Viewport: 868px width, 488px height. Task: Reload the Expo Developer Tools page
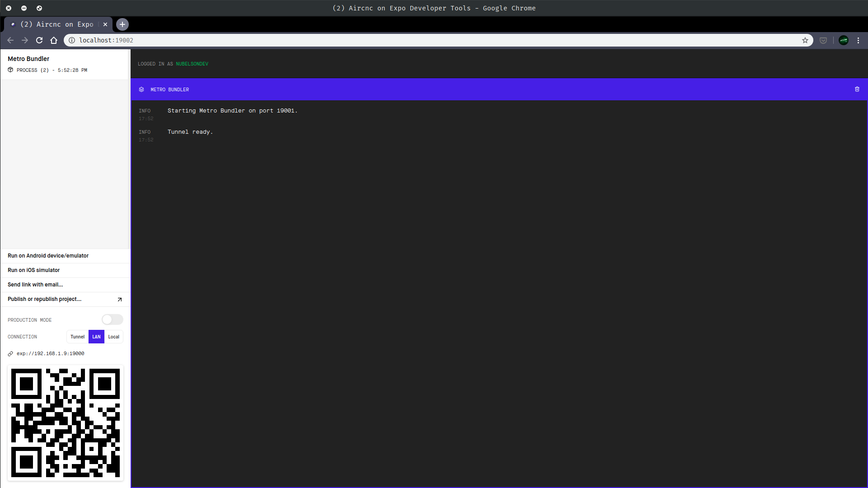(x=39, y=40)
